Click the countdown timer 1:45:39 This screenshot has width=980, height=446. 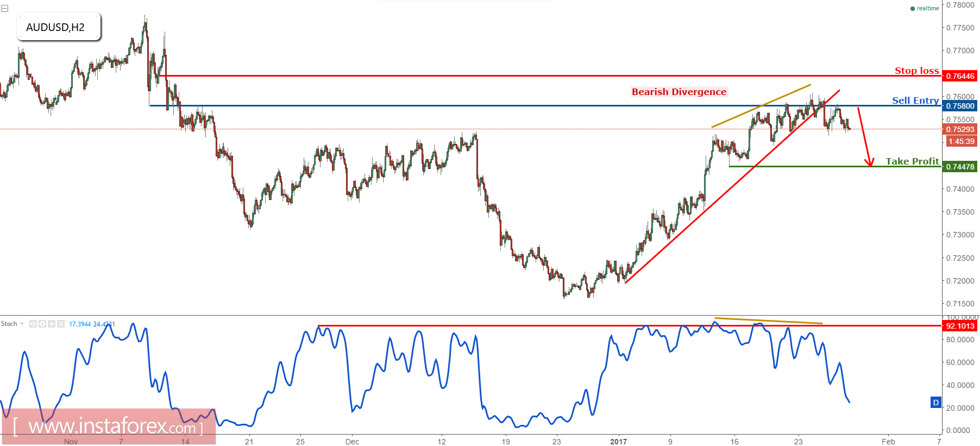962,141
